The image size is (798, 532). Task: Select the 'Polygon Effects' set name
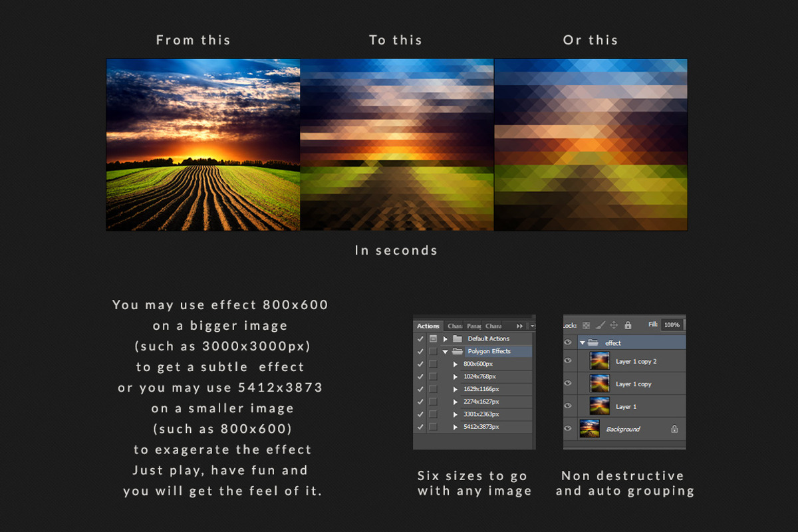coord(489,351)
